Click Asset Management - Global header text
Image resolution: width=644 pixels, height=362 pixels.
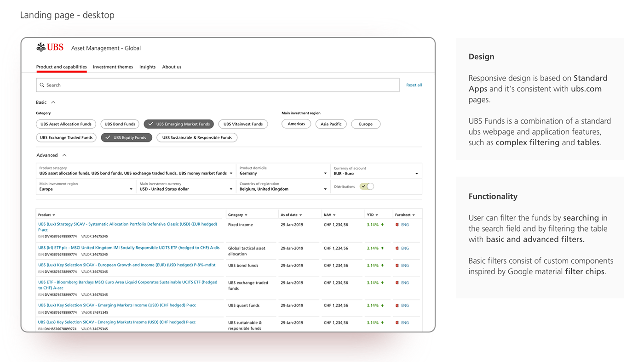[106, 48]
